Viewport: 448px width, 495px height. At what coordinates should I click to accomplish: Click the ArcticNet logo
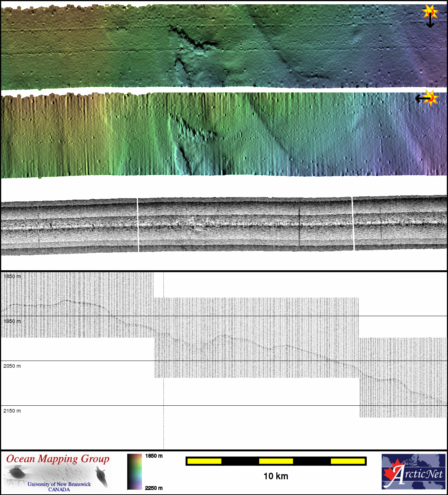pyautogui.click(x=413, y=471)
